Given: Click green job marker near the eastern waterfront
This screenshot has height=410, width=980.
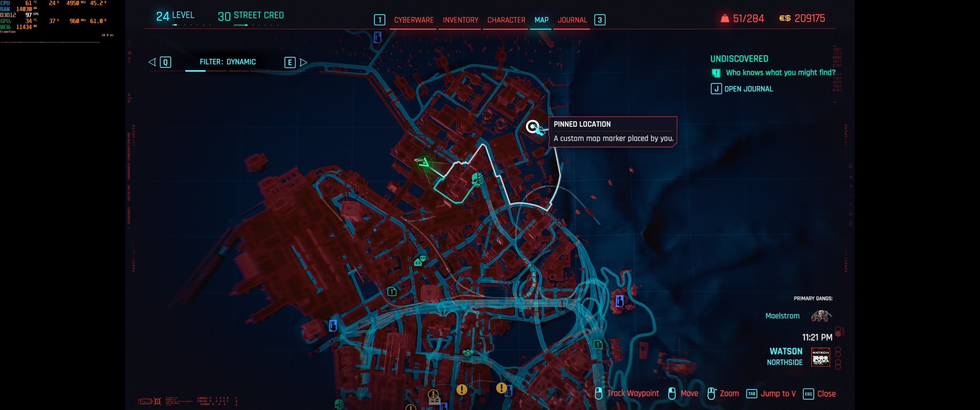Looking at the screenshot, I should point(598,344).
